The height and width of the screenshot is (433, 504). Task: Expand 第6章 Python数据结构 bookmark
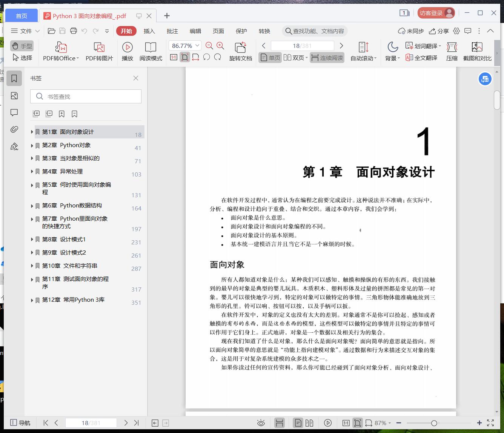coord(32,206)
